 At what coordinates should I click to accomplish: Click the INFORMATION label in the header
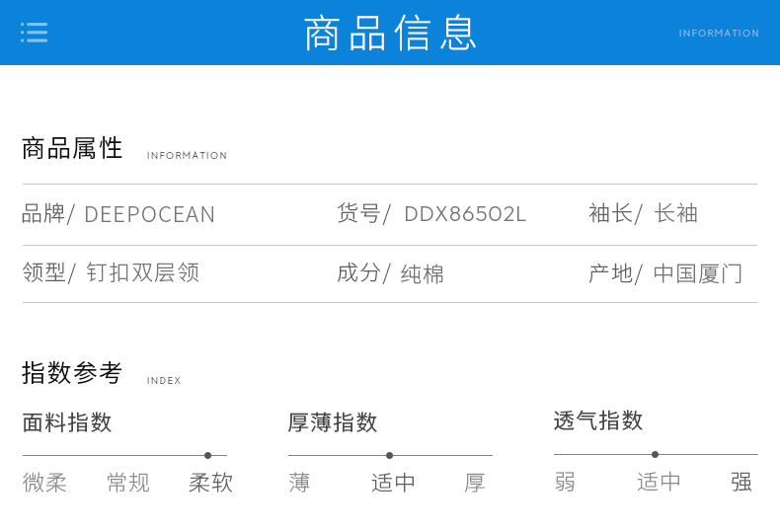[x=719, y=34]
